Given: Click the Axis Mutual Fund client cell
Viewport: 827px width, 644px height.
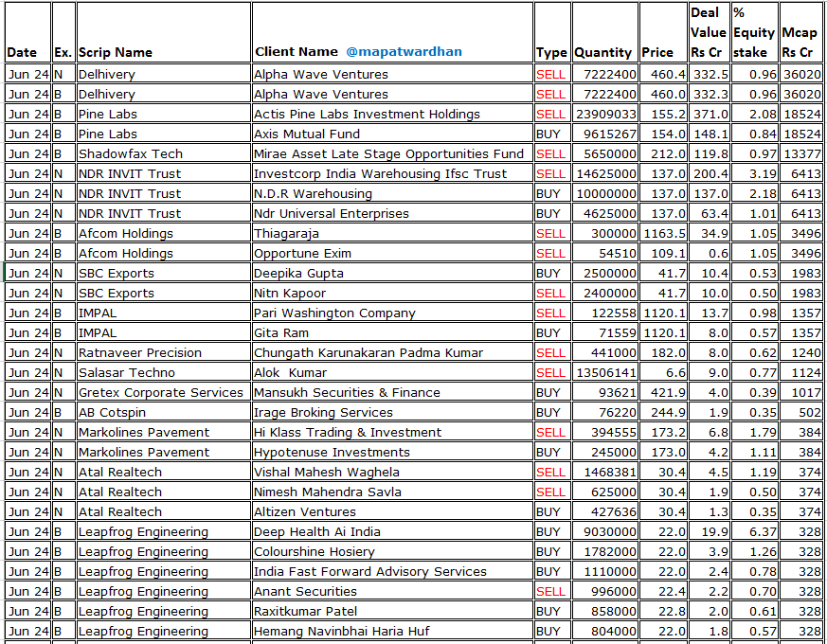Looking at the screenshot, I should [392, 134].
